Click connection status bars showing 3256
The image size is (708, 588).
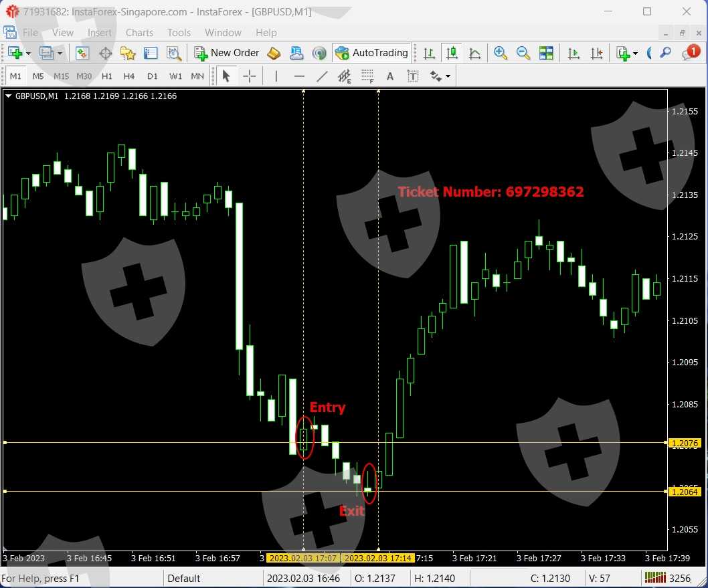[668, 577]
